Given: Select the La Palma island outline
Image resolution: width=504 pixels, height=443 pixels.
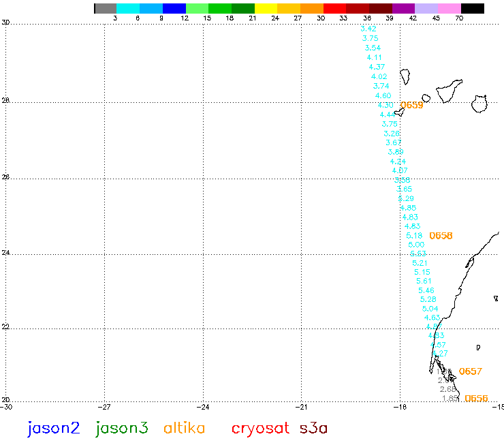Looking at the screenshot, I should (x=405, y=76).
